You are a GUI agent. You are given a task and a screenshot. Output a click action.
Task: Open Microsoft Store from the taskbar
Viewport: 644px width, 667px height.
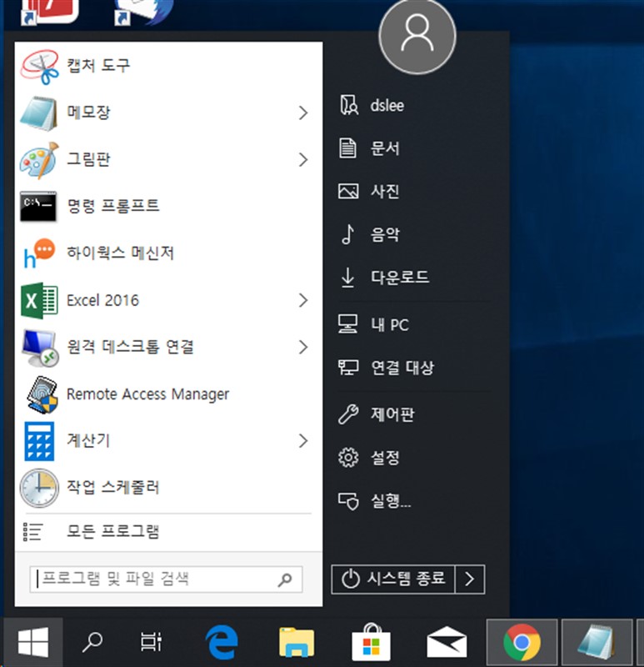(x=371, y=642)
